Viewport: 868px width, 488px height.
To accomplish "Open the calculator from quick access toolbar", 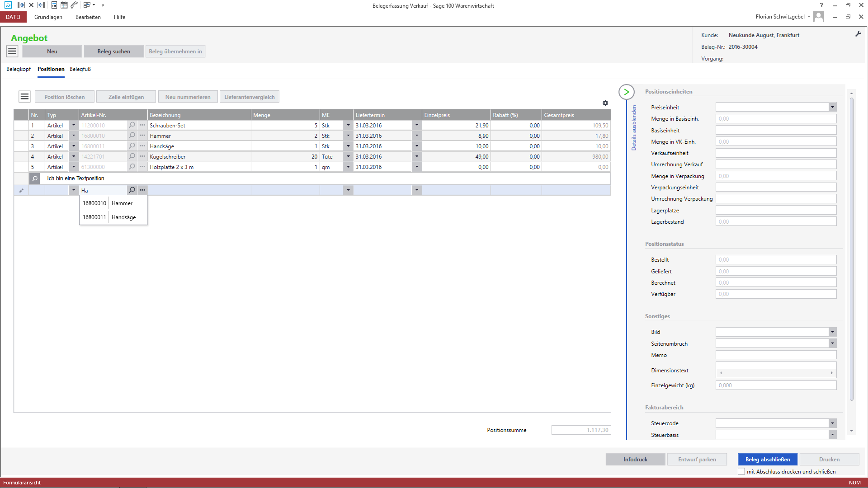I will coord(54,5).
